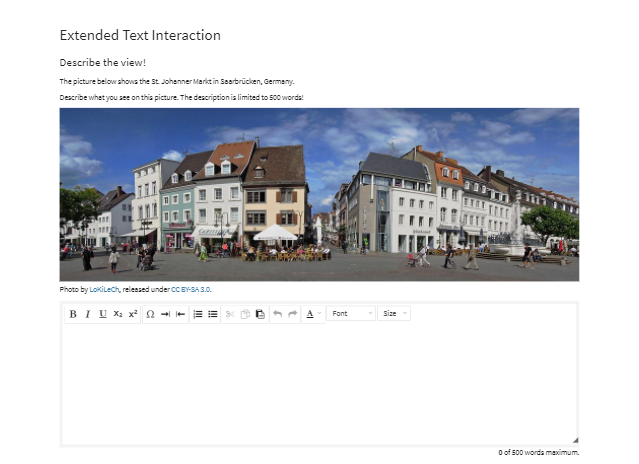Image resolution: width=639 pixels, height=464 pixels.
Task: Toggle bold formatting in the editor
Action: click(x=73, y=314)
